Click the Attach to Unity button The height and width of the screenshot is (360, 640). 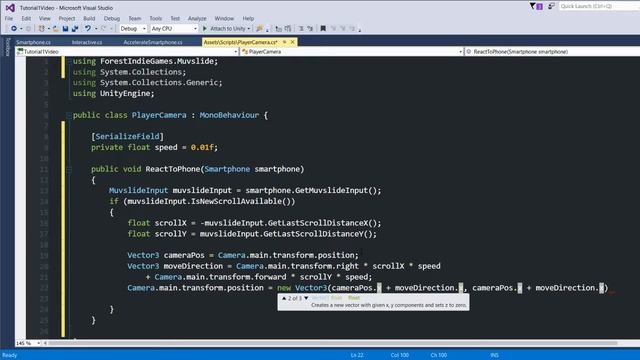[227, 29]
